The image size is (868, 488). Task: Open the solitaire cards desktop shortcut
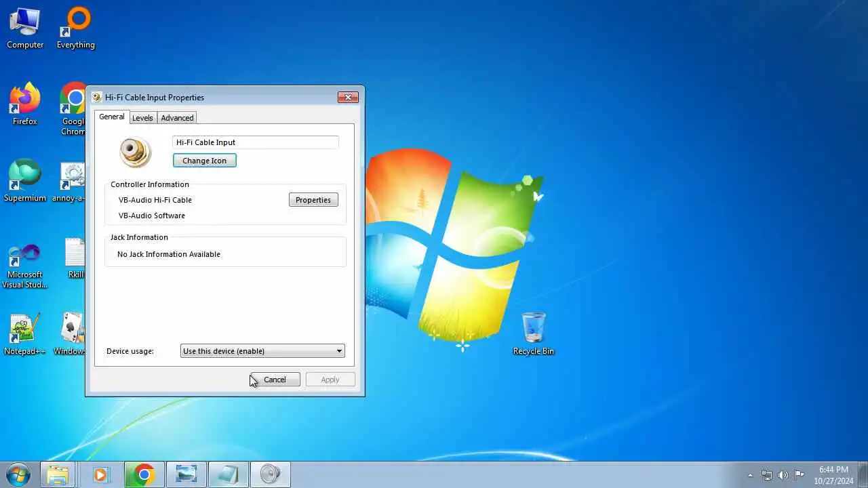pyautogui.click(x=69, y=334)
